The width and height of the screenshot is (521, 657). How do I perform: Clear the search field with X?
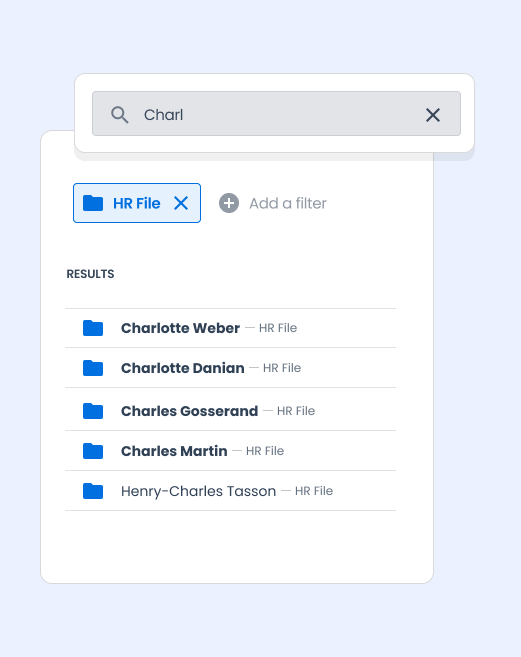[x=433, y=115]
